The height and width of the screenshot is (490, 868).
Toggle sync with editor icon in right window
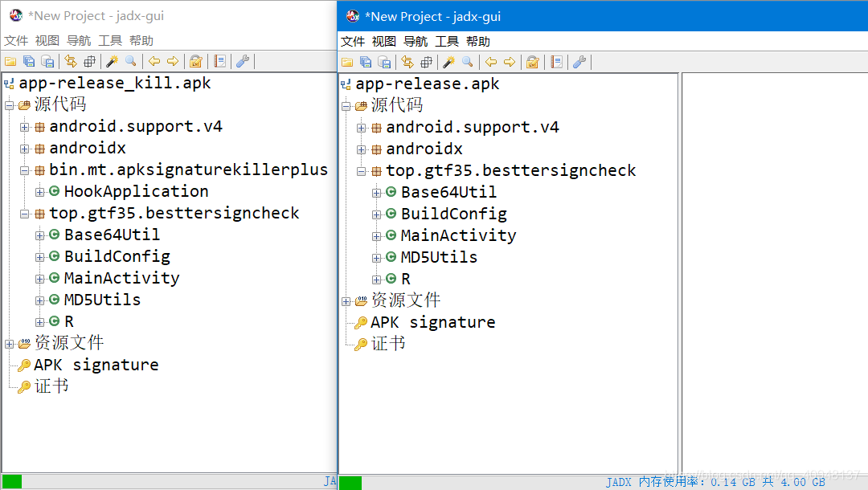pos(407,62)
